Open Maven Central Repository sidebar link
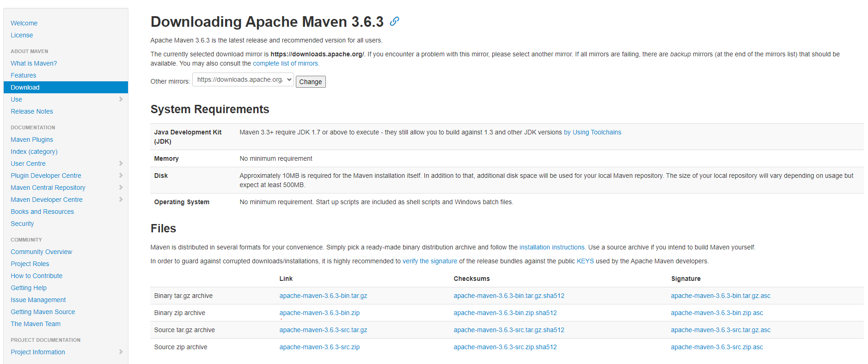 tap(48, 188)
